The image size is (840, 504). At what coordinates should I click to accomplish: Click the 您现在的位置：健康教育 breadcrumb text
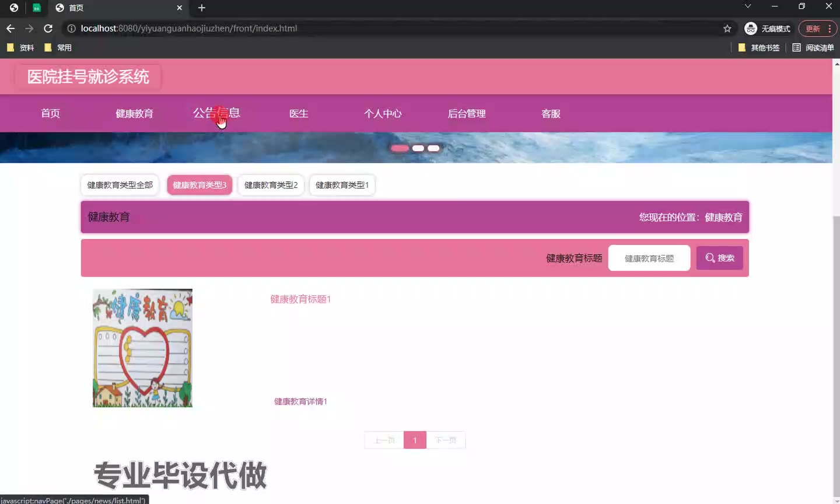(x=691, y=217)
